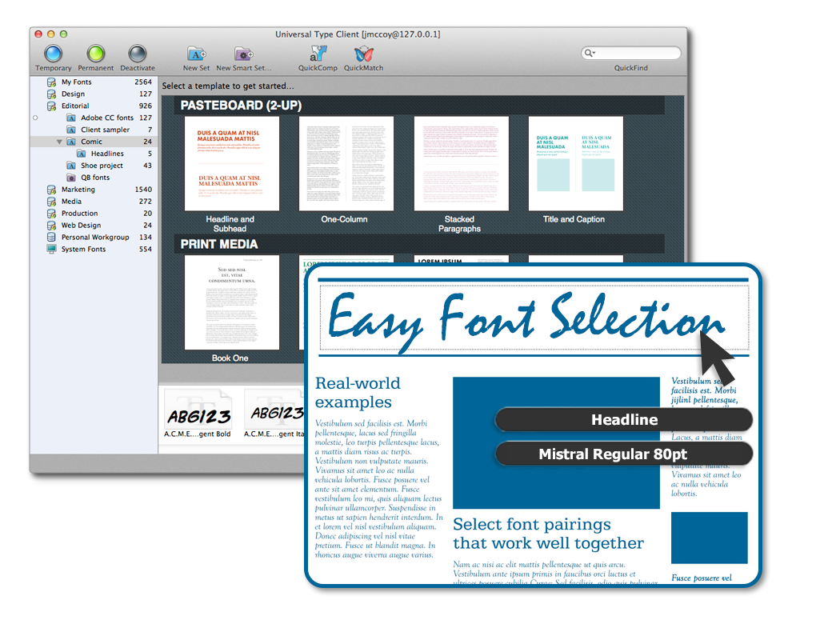Image resolution: width=840 pixels, height=640 pixels.
Task: Select the QB fonts smart set icon
Action: pos(71,178)
